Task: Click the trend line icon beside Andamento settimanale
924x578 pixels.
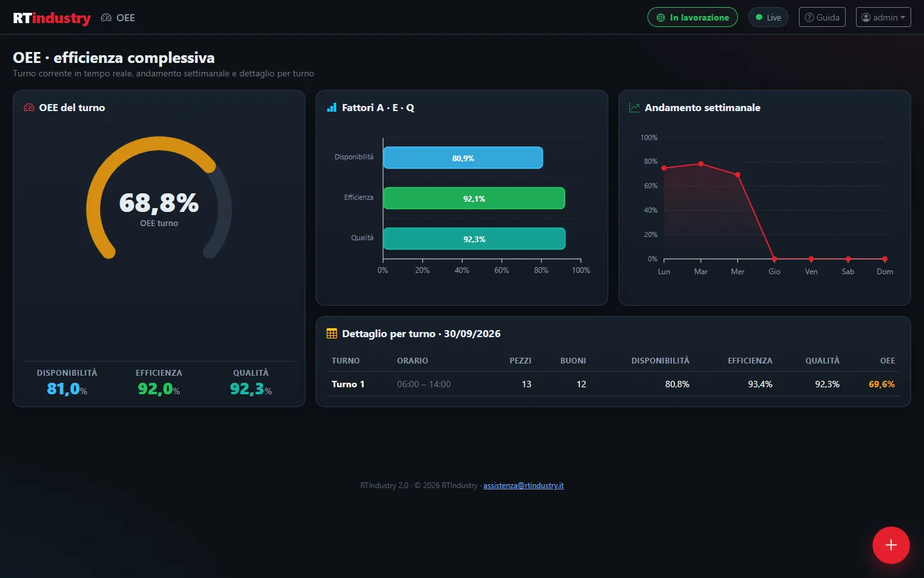Action: pos(635,108)
